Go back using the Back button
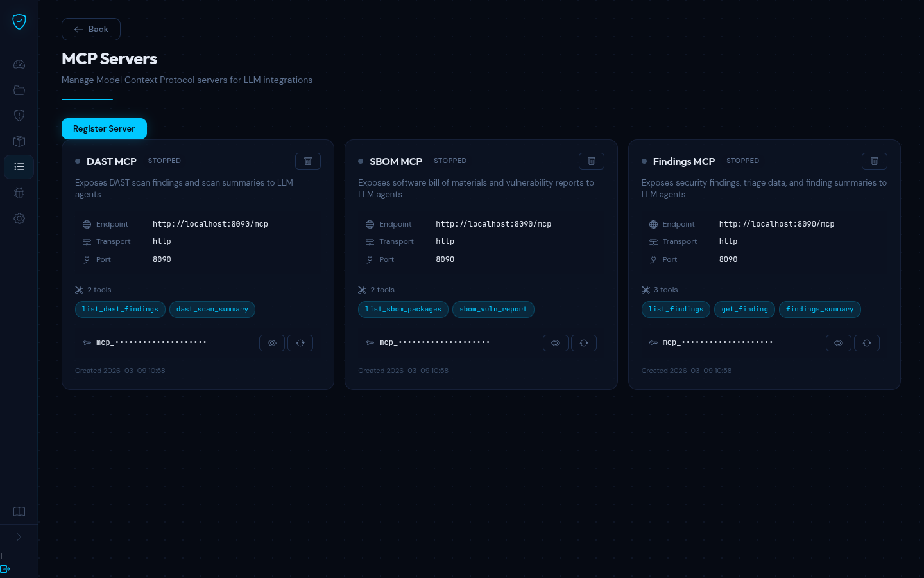Screen dimensions: 924x578 pos(91,30)
